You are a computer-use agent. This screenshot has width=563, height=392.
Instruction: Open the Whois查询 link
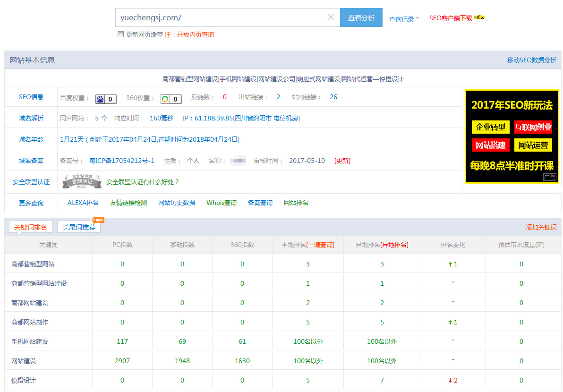click(x=221, y=203)
